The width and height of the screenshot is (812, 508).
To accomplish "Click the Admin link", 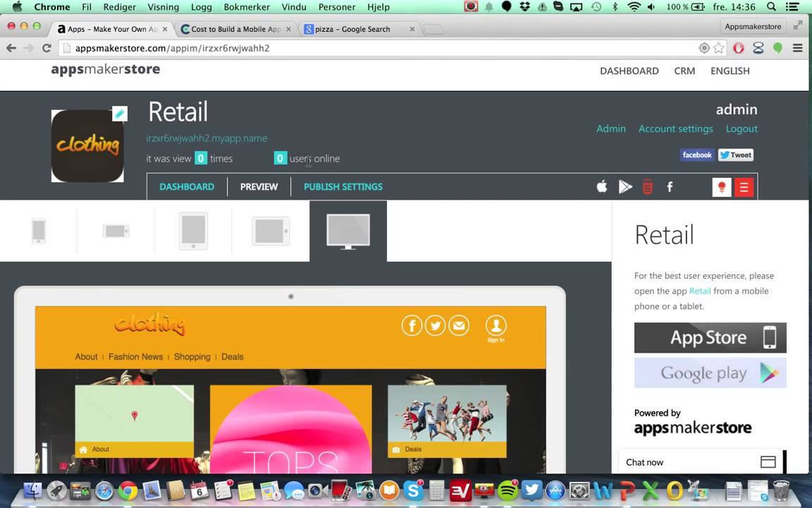I will pos(610,128).
